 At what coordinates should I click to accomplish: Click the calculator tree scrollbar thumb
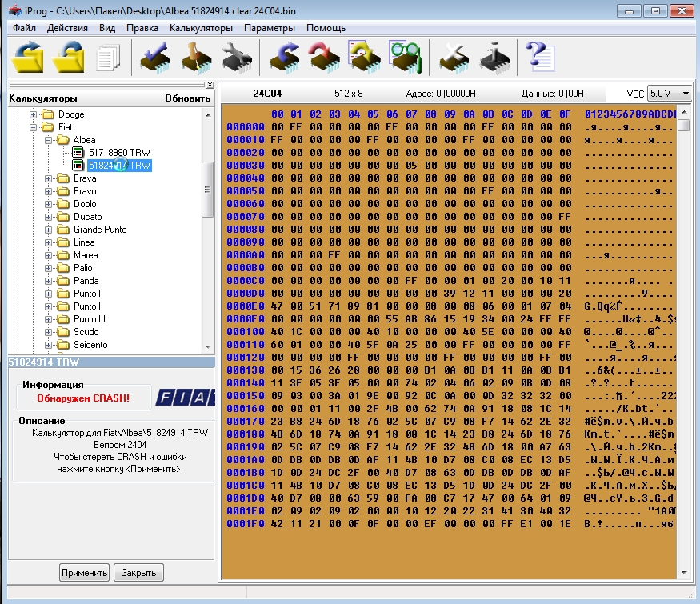pos(207,190)
